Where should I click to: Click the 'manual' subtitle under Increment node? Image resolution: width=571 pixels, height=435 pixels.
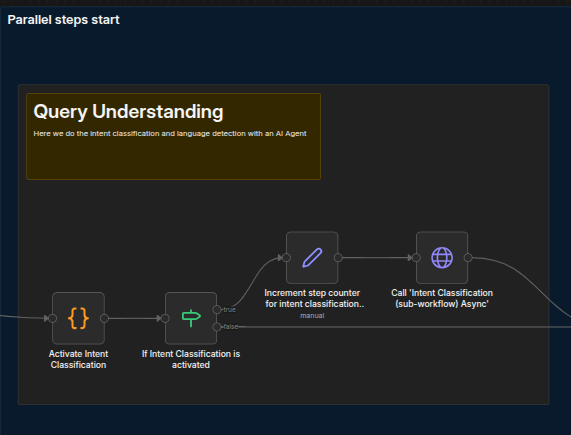pyautogui.click(x=312, y=316)
